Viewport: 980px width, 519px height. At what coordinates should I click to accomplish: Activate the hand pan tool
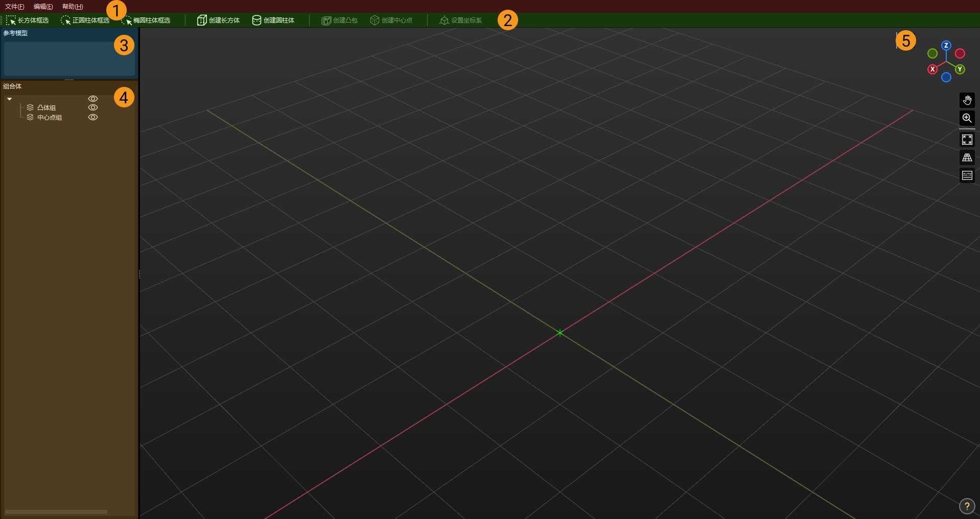tap(967, 100)
